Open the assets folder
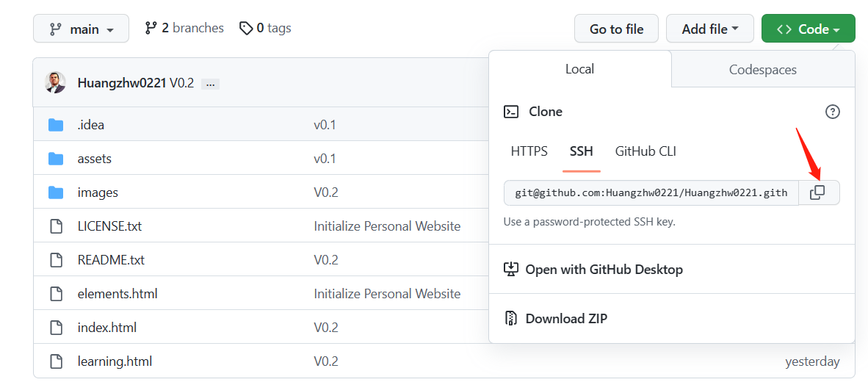Screen dimensions: 868x382 pos(95,159)
